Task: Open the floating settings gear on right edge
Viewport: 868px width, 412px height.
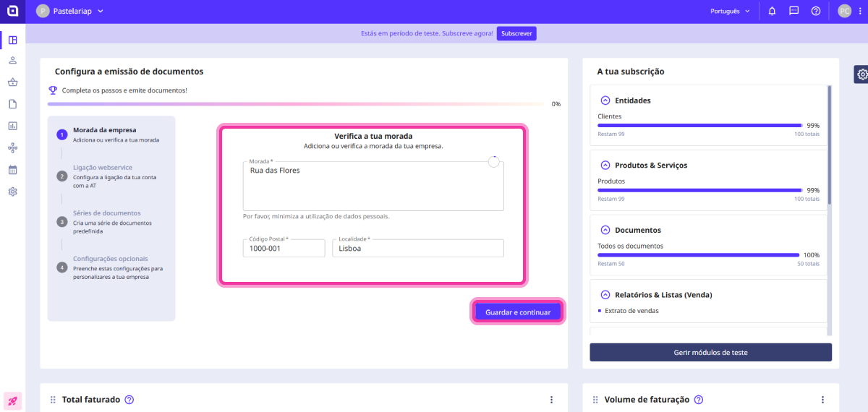Action: (x=861, y=74)
